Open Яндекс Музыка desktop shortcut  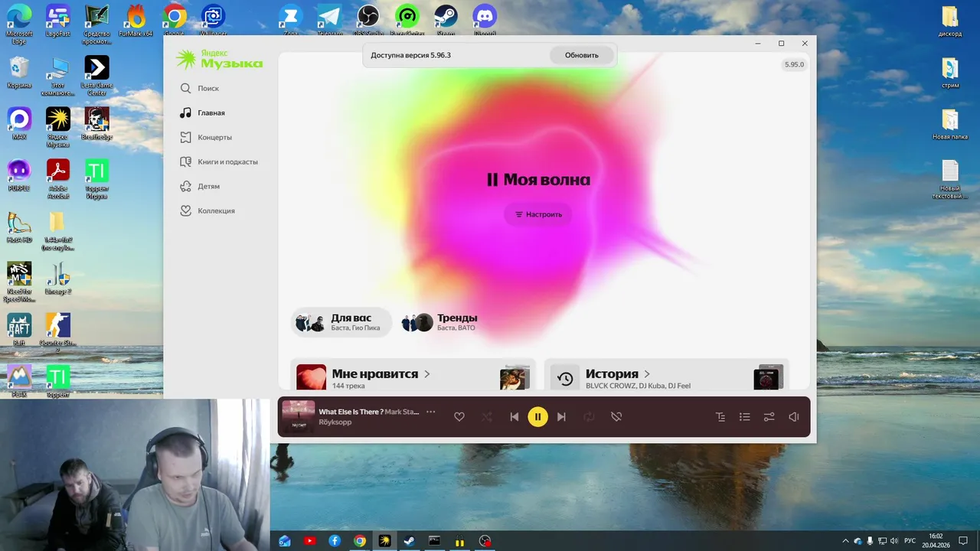[57, 127]
